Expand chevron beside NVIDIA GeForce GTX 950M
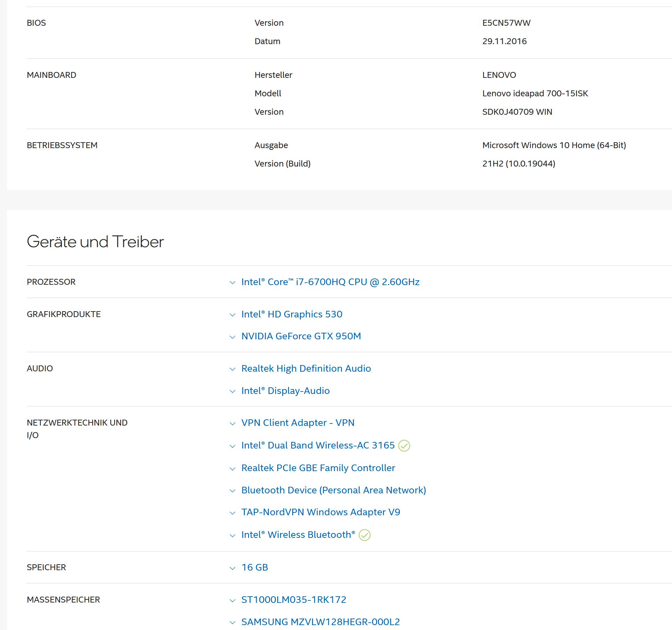Image resolution: width=672 pixels, height=630 pixels. 232,337
